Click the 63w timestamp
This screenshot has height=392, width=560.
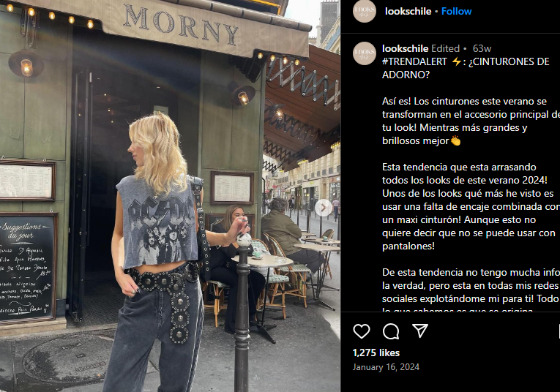coord(482,48)
